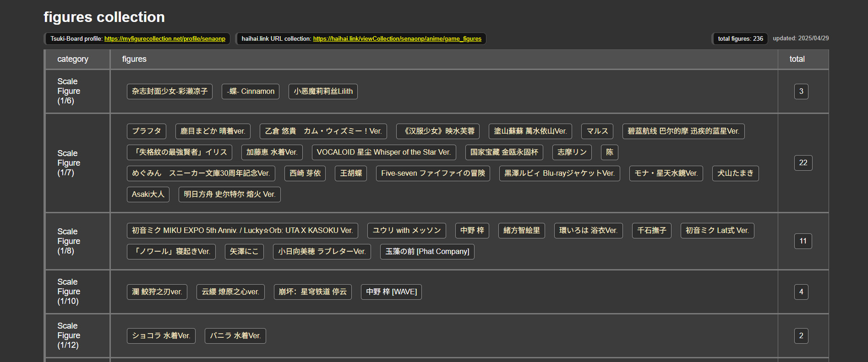
Task: Click the total count 22 for 1/7 scale
Action: (x=803, y=163)
